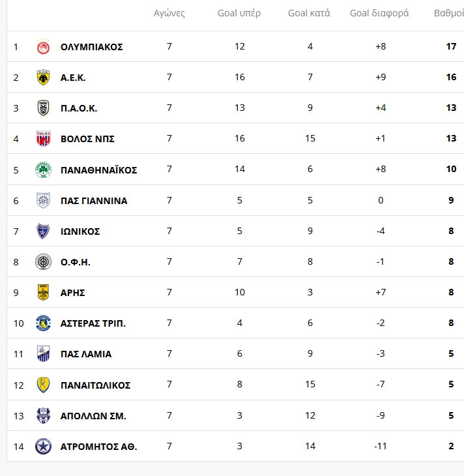Click the O.F.I. circular logo

[x=43, y=262]
